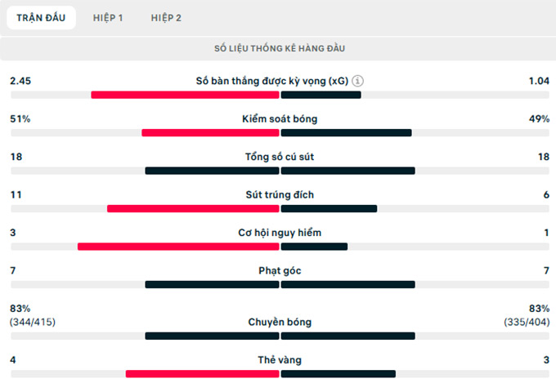Screen dimensions: 556x392
Task: Click the xG info icon
Action: pos(359,81)
